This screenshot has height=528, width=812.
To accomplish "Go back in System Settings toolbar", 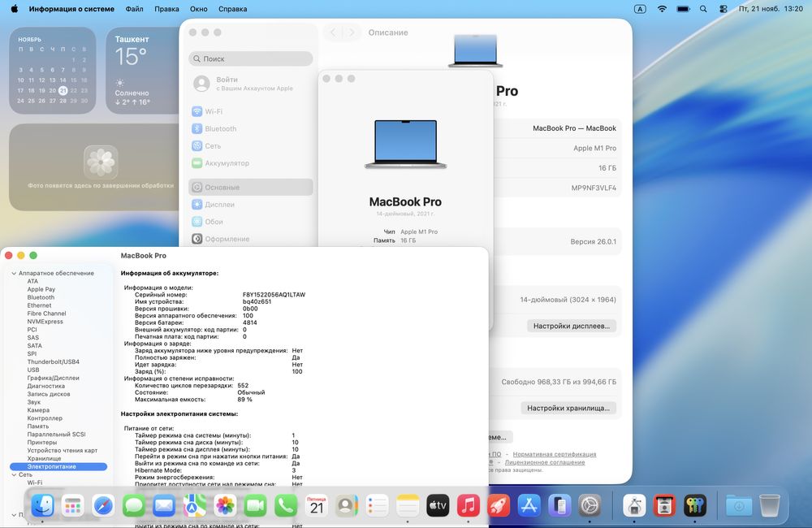I will coord(333,32).
